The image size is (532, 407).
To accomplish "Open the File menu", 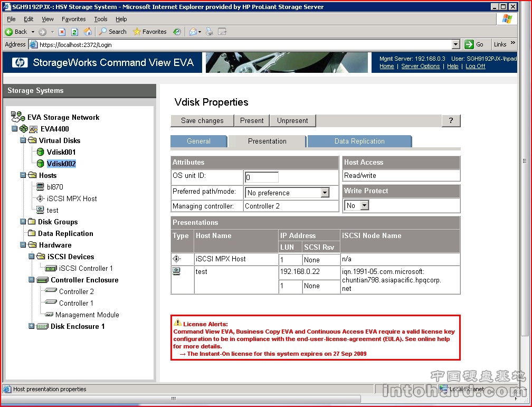I will point(11,19).
